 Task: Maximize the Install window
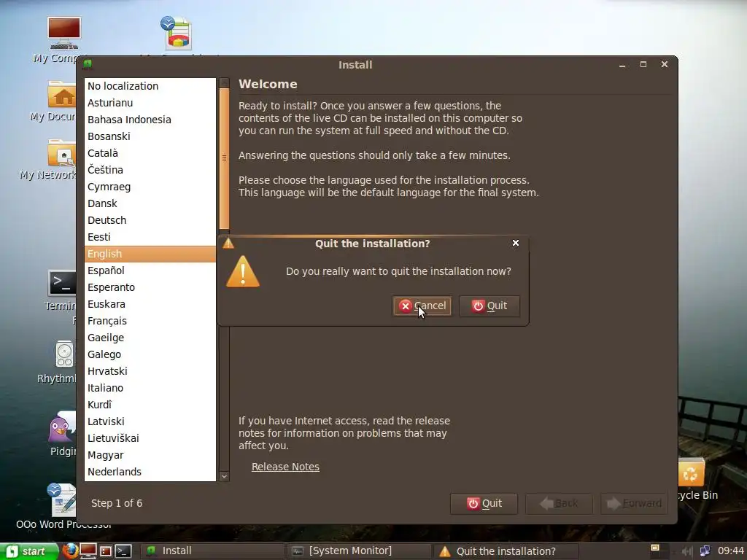pos(643,64)
